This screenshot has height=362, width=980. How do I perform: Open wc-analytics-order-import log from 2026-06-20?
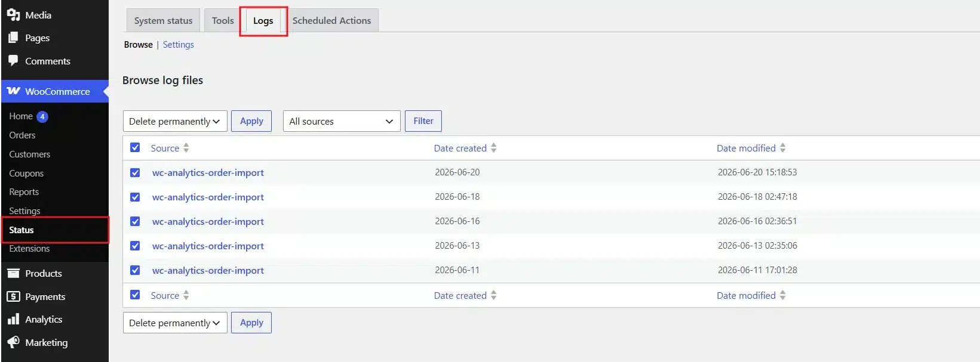(x=208, y=173)
